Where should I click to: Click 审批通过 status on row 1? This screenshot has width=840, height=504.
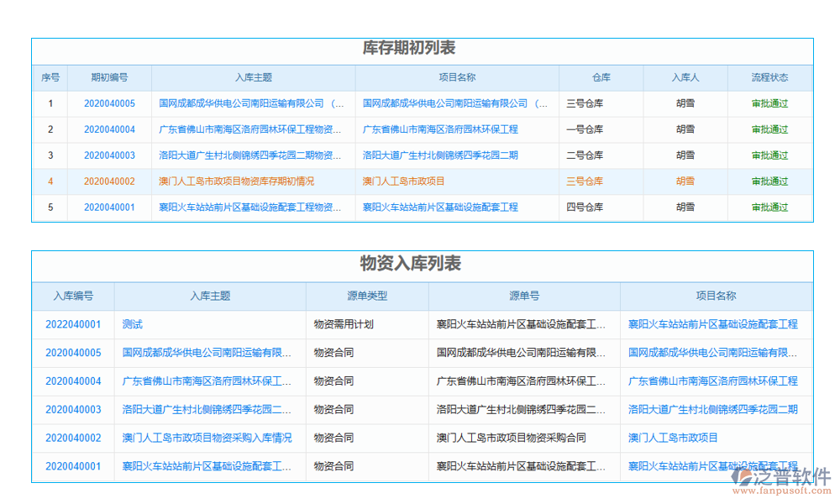tap(769, 103)
